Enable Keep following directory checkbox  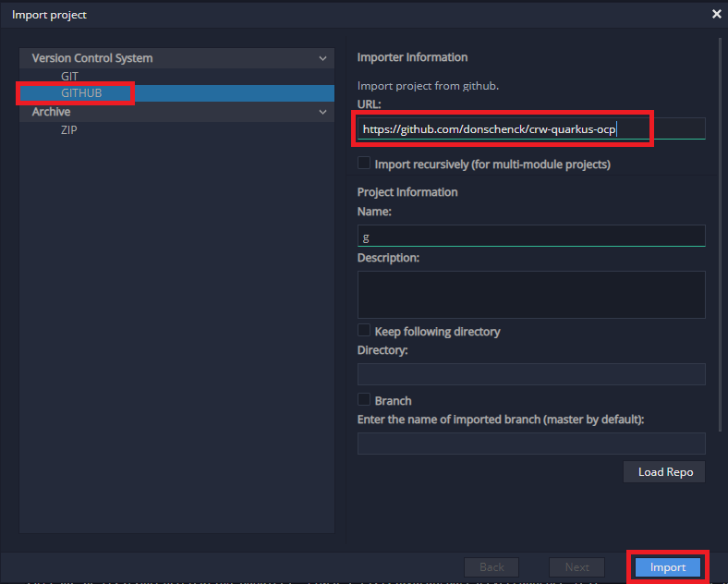point(364,330)
